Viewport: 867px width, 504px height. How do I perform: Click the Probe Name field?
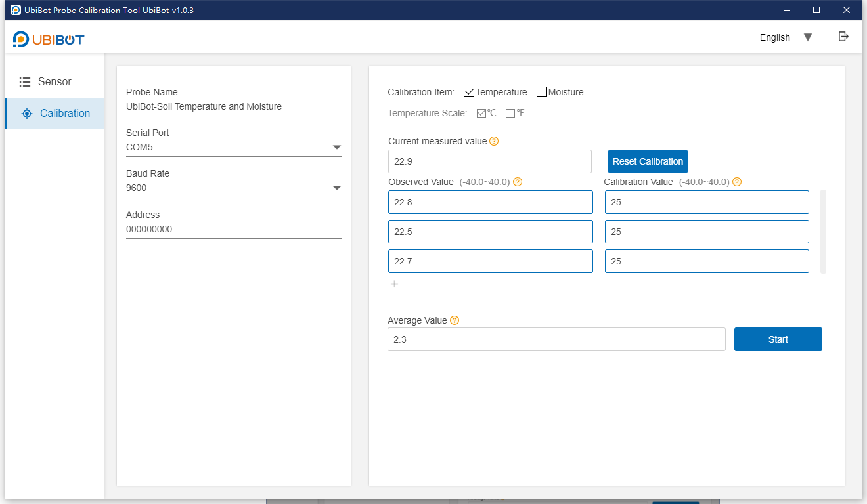coord(234,106)
